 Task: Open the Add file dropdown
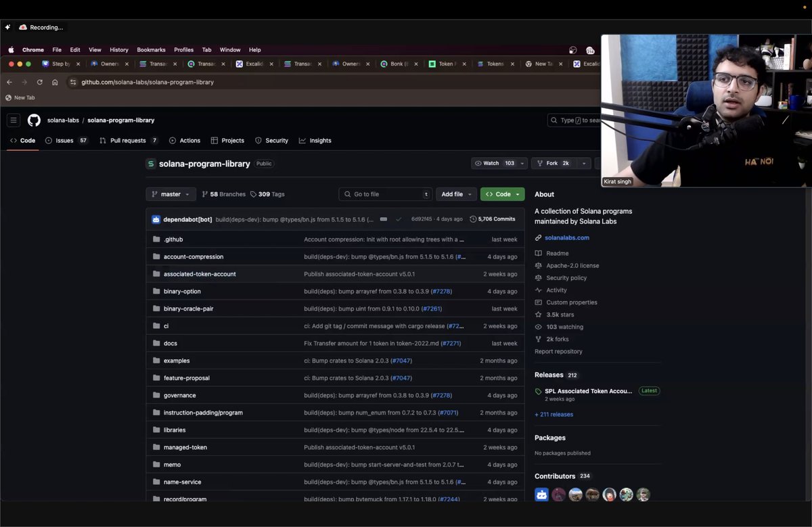[x=456, y=194]
